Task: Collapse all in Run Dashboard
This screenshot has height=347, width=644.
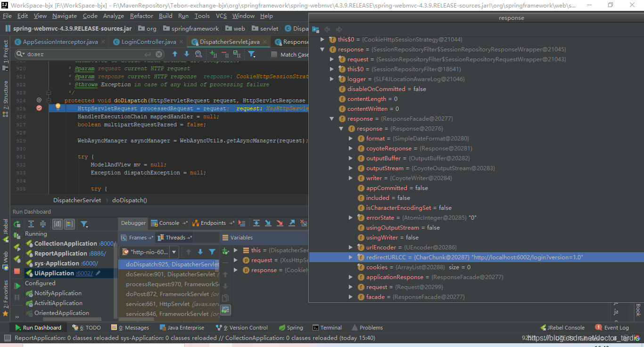Action: coord(43,224)
